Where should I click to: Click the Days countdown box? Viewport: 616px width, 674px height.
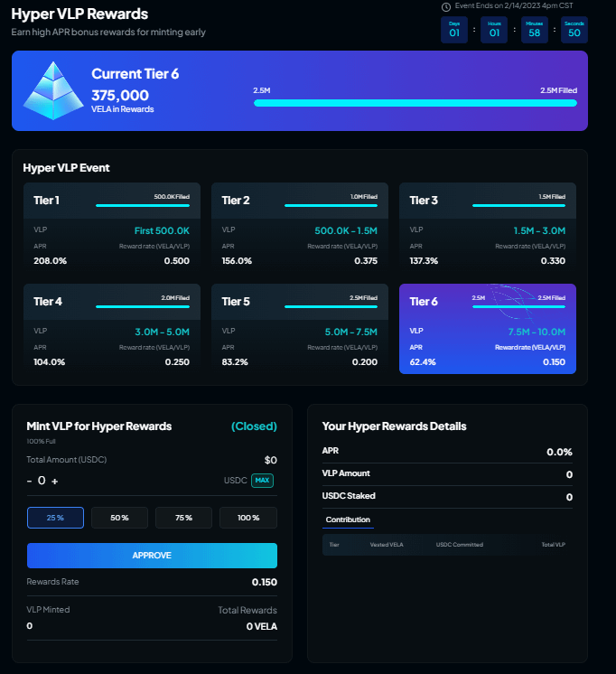tap(454, 30)
